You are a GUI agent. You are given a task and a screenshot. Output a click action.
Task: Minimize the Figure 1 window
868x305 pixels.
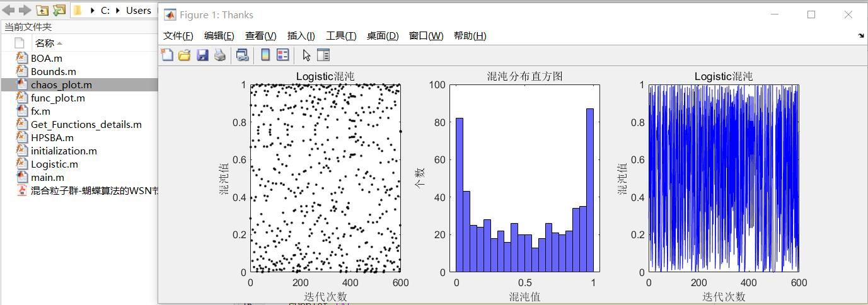pyautogui.click(x=775, y=14)
